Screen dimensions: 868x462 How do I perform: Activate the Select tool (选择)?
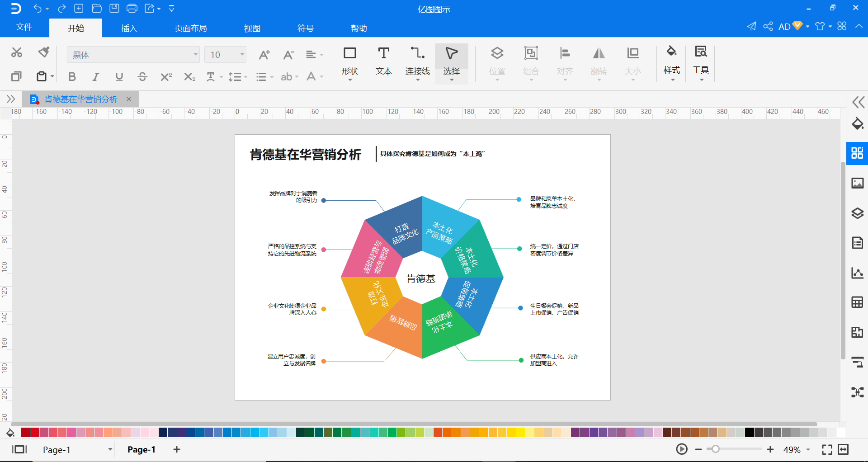(451, 63)
